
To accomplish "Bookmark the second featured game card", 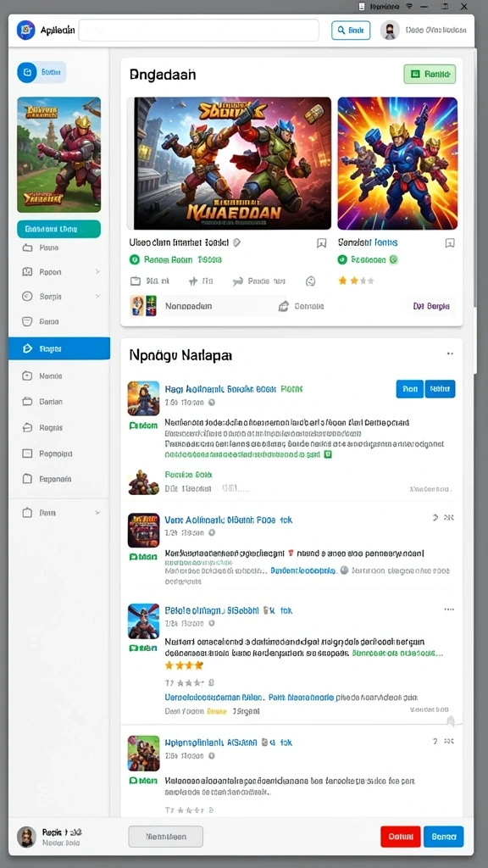I will click(450, 243).
